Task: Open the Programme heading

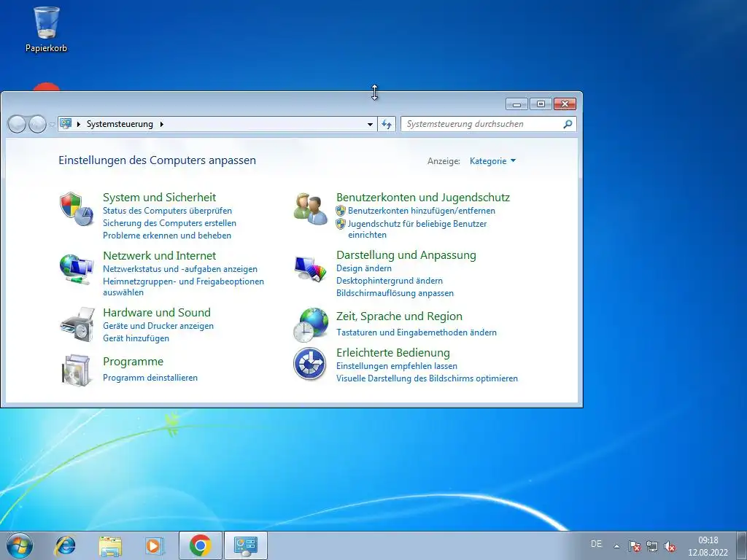Action: (133, 362)
